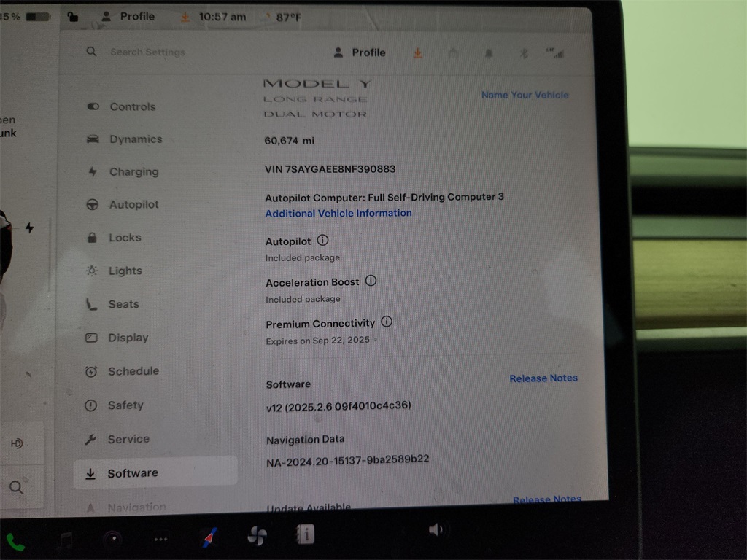Tap the lock icon in status bar

point(72,17)
